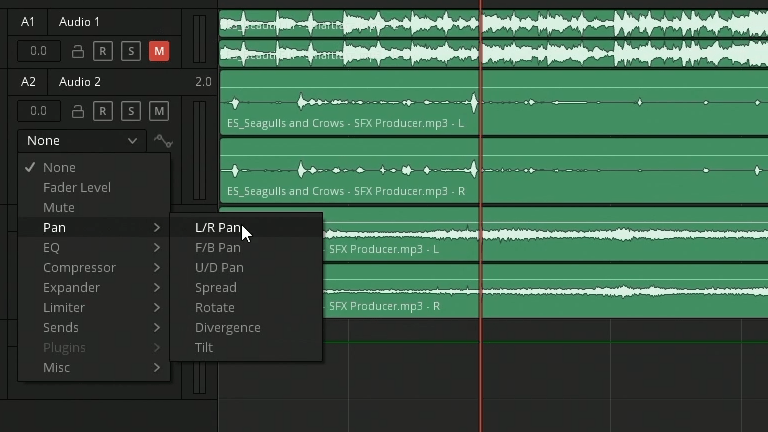Image resolution: width=768 pixels, height=432 pixels.
Task: Select Seagulls and Crows R channel clip
Action: [494, 170]
